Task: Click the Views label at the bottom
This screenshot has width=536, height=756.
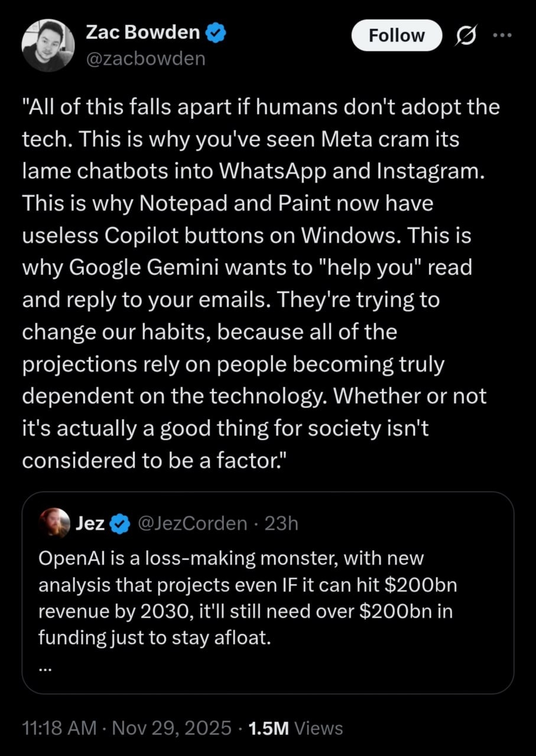Action: click(318, 728)
